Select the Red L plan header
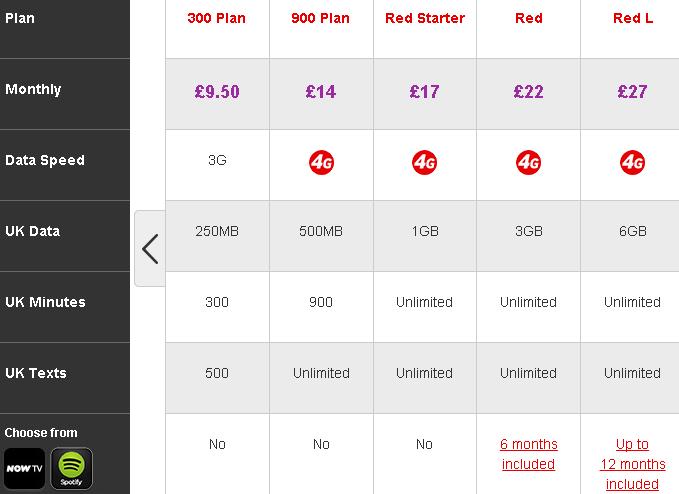The image size is (679, 494). point(633,18)
